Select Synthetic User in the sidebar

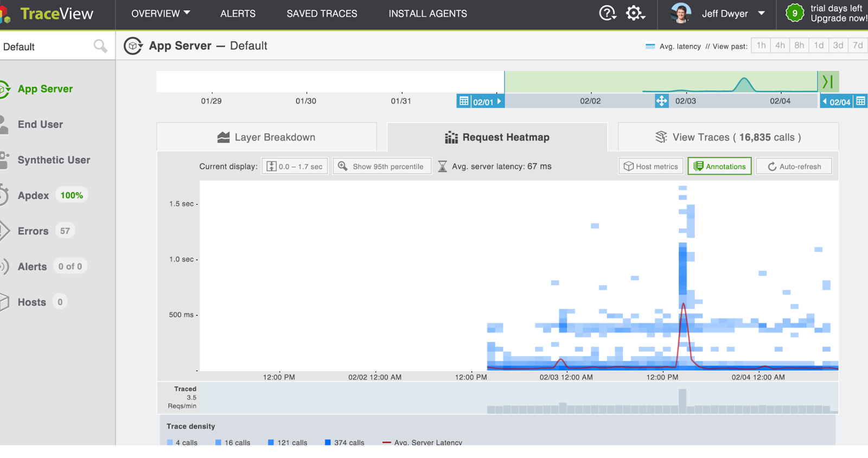[x=54, y=160]
